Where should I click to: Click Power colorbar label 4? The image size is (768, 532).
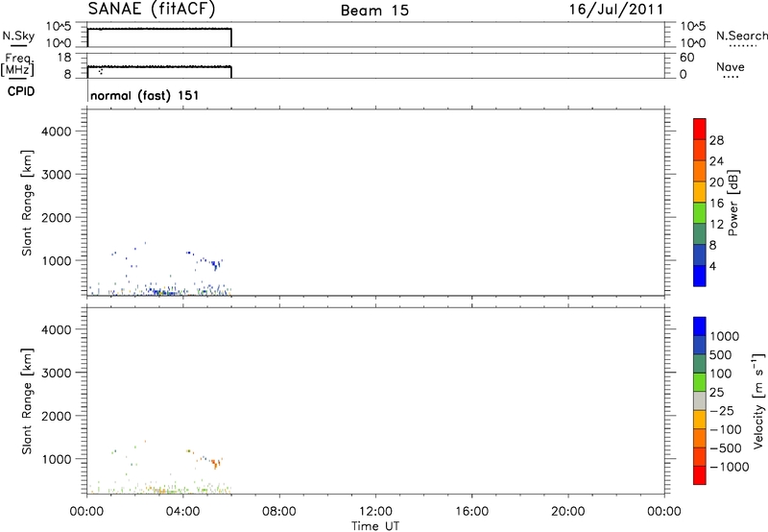(x=712, y=266)
